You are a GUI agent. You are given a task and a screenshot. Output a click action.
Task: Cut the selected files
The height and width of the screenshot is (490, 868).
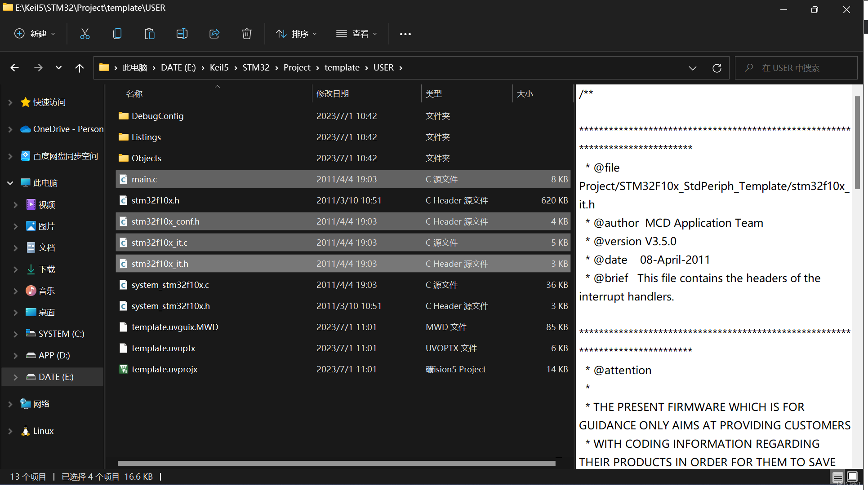(85, 34)
